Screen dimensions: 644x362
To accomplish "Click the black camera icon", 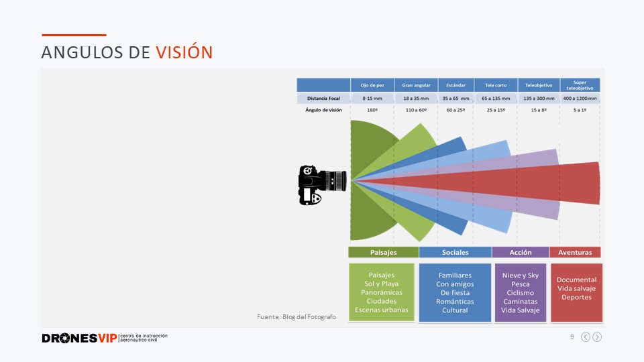I will coord(321,184).
